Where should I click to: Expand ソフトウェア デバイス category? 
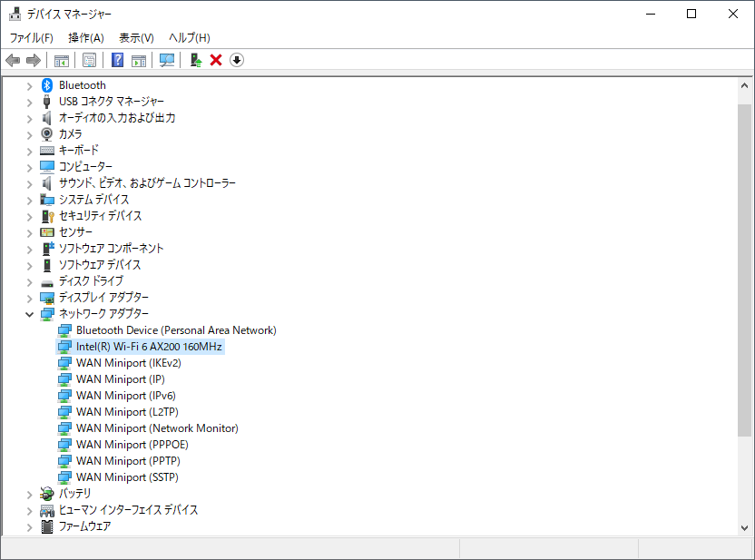29,266
